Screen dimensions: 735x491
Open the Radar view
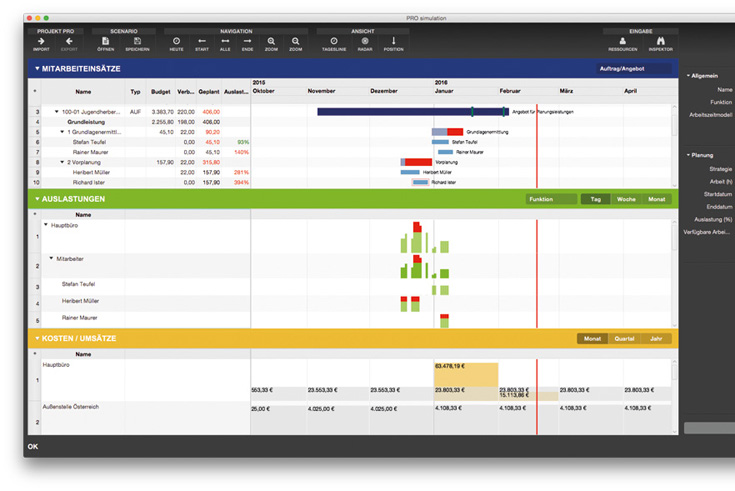click(364, 41)
